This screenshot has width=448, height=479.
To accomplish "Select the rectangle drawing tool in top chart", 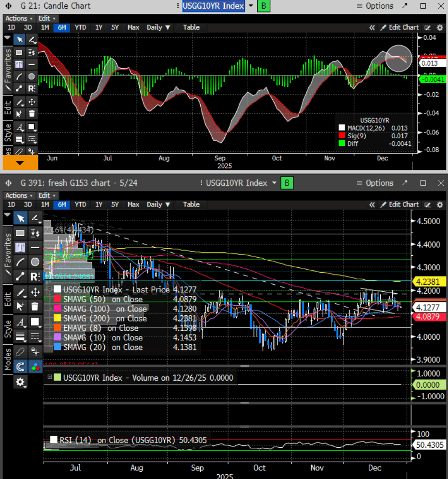I will tap(19, 52).
